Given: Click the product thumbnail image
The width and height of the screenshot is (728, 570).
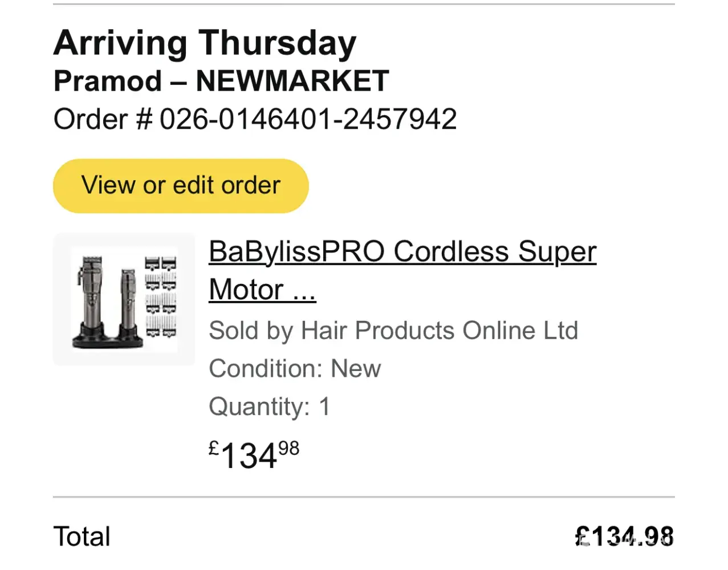Looking at the screenshot, I should point(124,299).
